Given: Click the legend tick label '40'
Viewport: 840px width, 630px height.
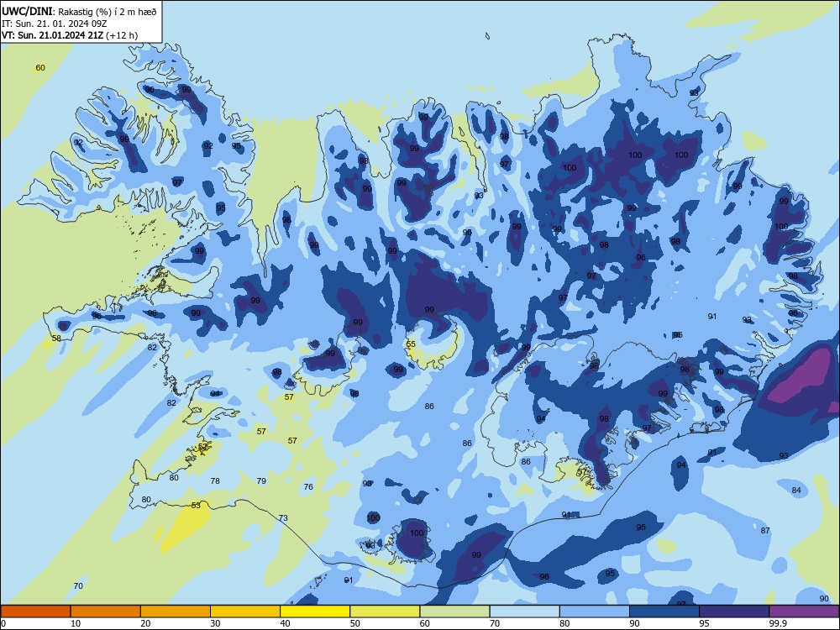Looking at the screenshot, I should pyautogui.click(x=285, y=623).
